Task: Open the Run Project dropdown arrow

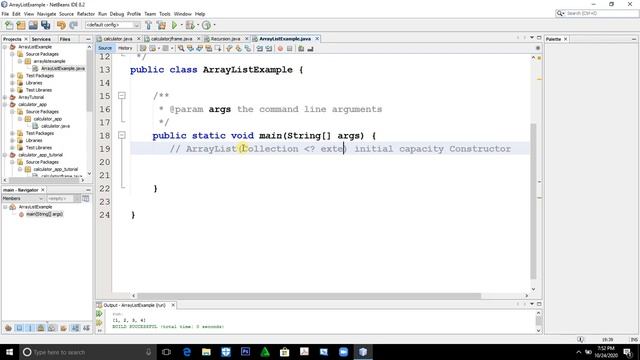Action: 181,25
